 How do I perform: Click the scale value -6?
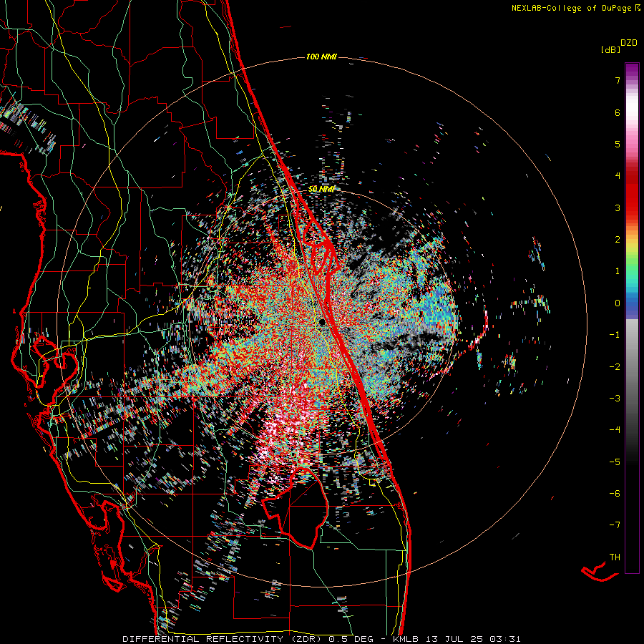point(615,494)
